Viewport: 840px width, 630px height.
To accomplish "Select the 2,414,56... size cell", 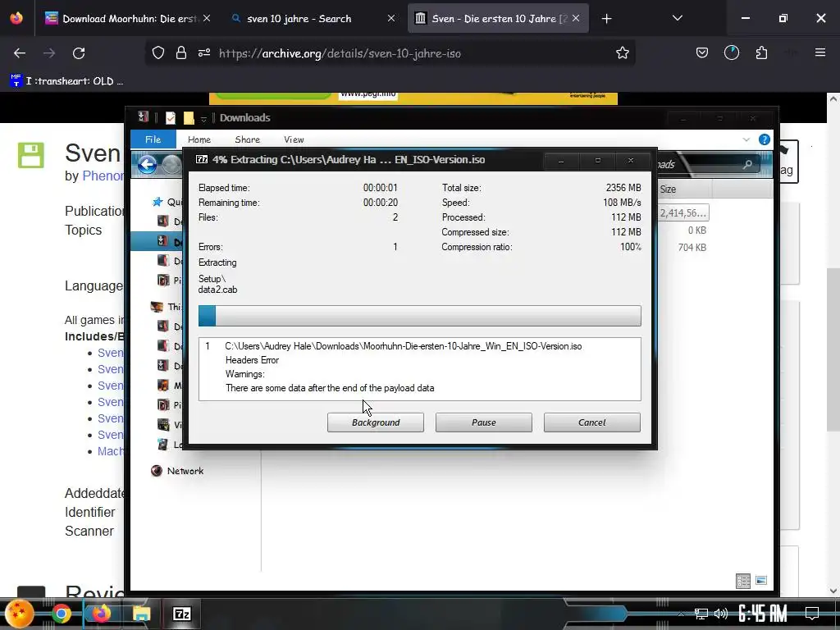I will coord(682,212).
